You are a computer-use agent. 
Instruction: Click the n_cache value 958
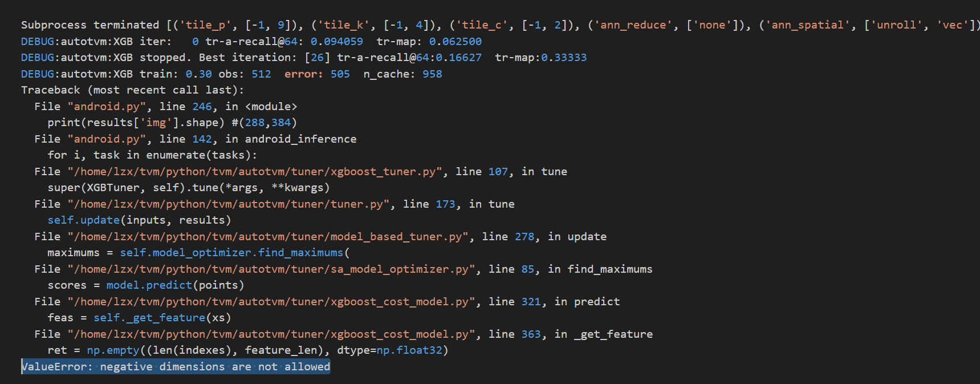(x=432, y=74)
